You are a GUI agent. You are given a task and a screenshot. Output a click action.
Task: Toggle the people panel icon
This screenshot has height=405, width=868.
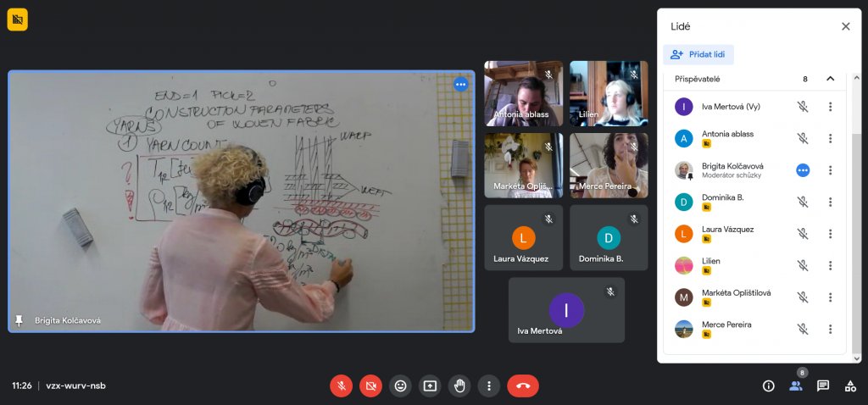click(796, 386)
